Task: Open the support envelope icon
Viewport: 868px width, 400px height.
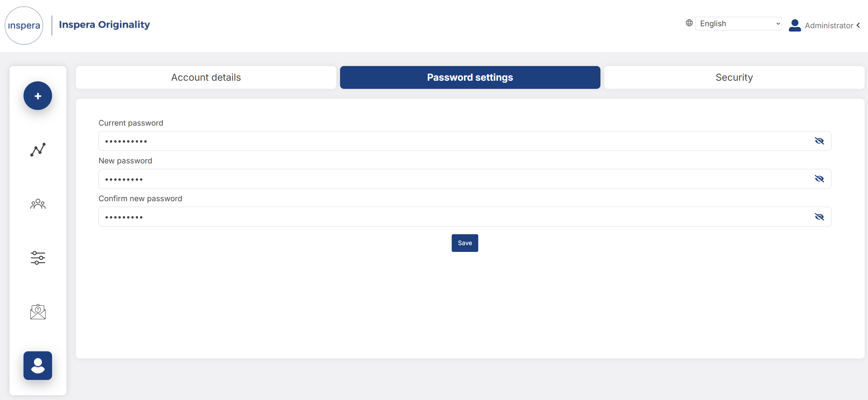Action: tap(38, 312)
